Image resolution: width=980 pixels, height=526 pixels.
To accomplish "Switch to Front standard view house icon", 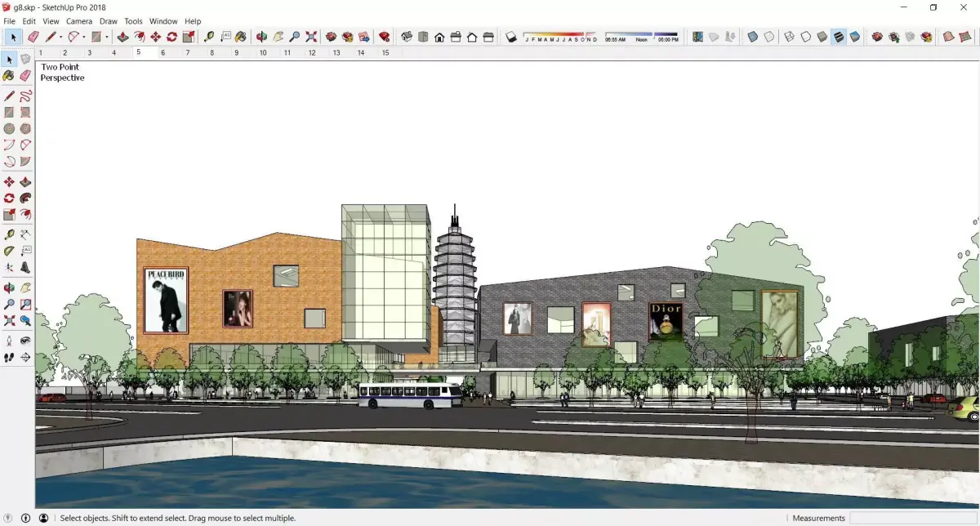I will pyautogui.click(x=439, y=37).
